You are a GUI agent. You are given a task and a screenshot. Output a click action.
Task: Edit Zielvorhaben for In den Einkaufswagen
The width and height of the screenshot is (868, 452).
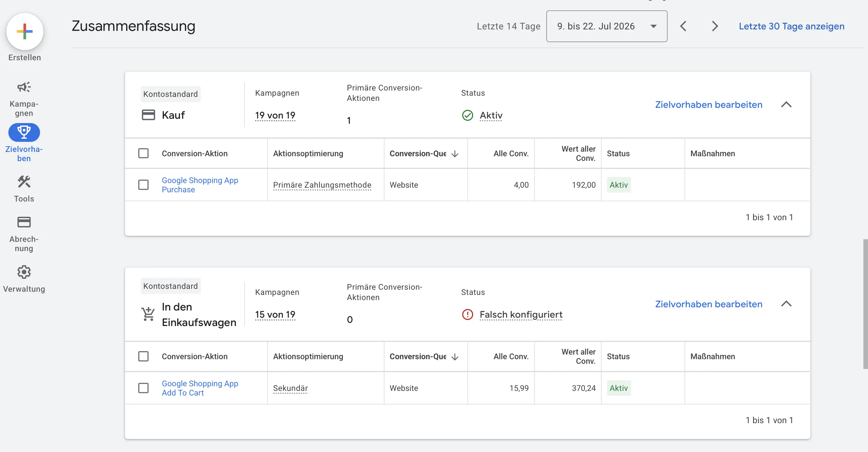709,304
